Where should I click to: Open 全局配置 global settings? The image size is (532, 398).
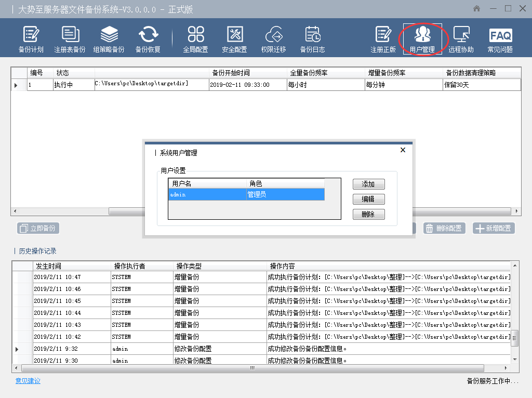pos(195,39)
